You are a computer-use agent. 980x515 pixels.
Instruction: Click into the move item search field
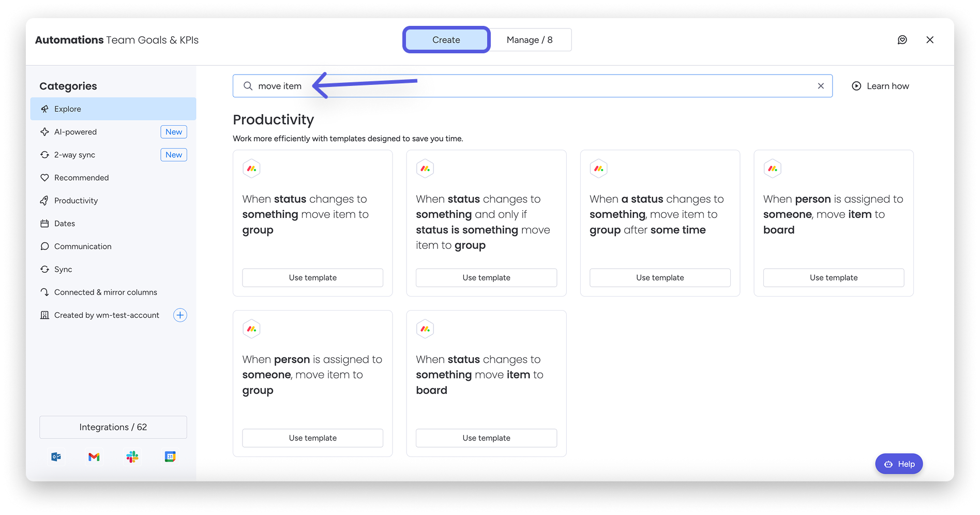[517, 86]
